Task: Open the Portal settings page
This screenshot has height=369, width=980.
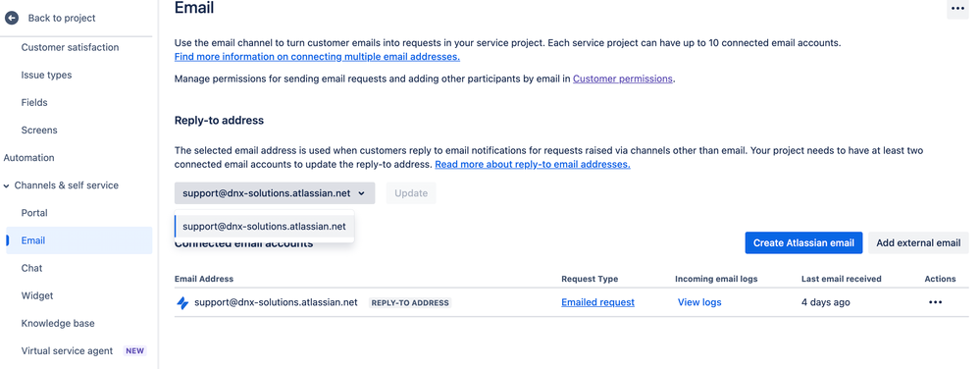Action: [34, 213]
